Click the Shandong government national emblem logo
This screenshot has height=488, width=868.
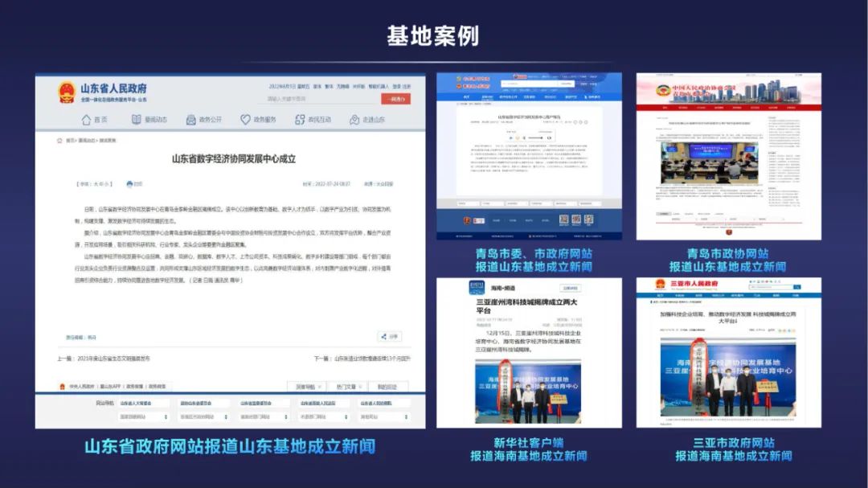pyautogui.click(x=65, y=92)
